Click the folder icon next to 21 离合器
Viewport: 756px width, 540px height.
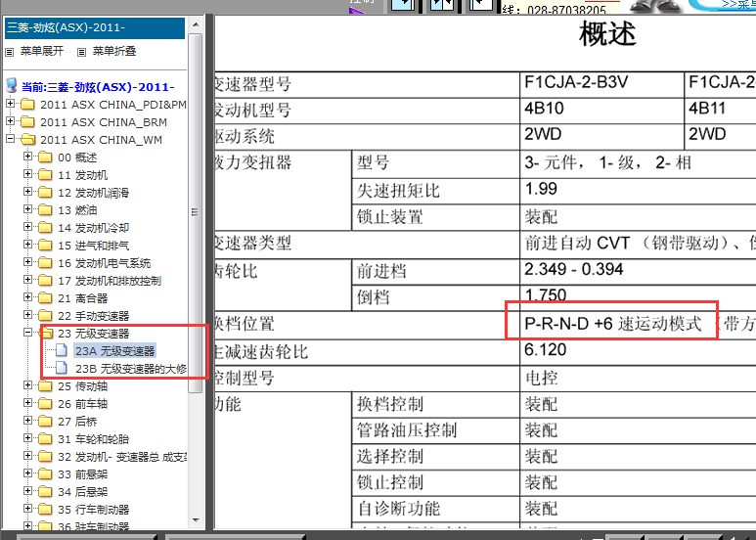pos(45,298)
